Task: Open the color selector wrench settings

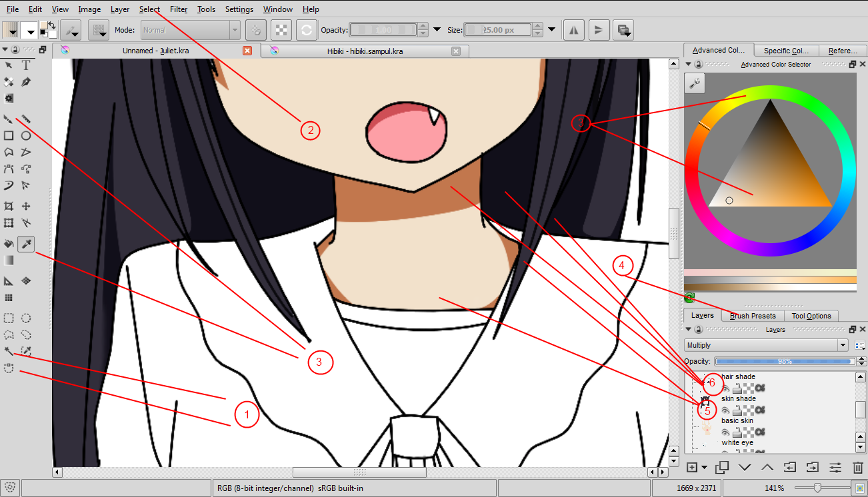Action: click(x=695, y=83)
